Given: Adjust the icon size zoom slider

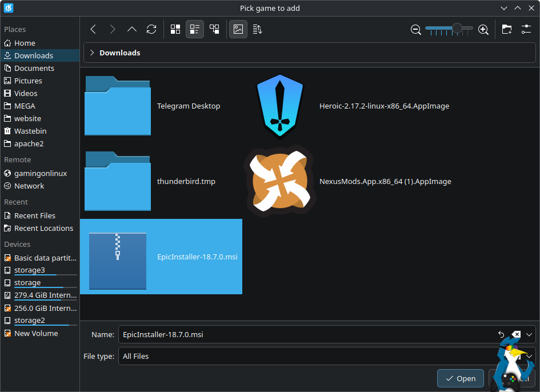Looking at the screenshot, I should coord(457,29).
